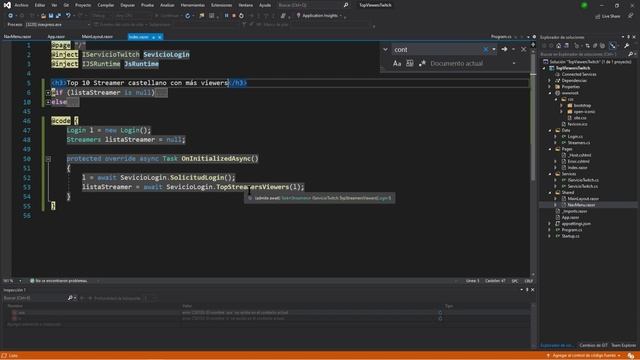Select Connected Services in Solution Explorer
Screen dimensions: 640x360
click(x=579, y=74)
